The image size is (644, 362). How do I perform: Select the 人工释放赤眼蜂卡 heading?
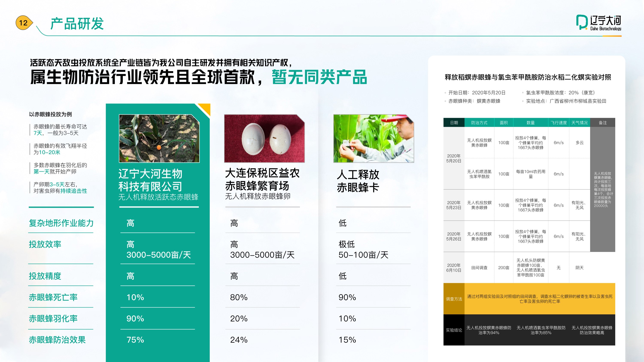click(358, 181)
